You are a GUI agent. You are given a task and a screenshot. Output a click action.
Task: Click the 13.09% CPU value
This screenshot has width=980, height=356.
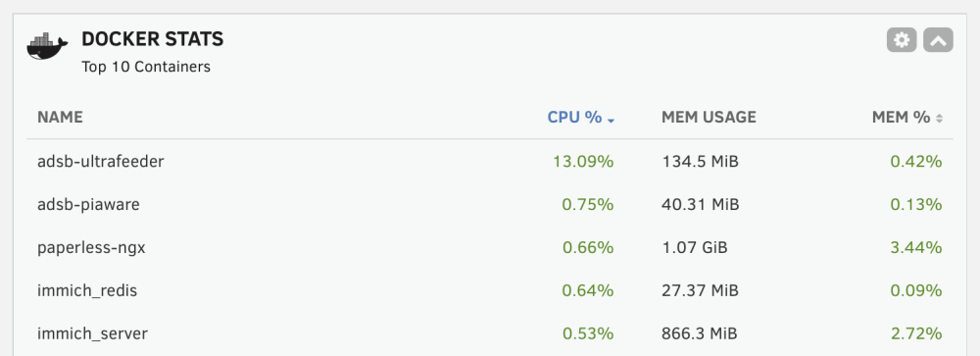coord(583,162)
